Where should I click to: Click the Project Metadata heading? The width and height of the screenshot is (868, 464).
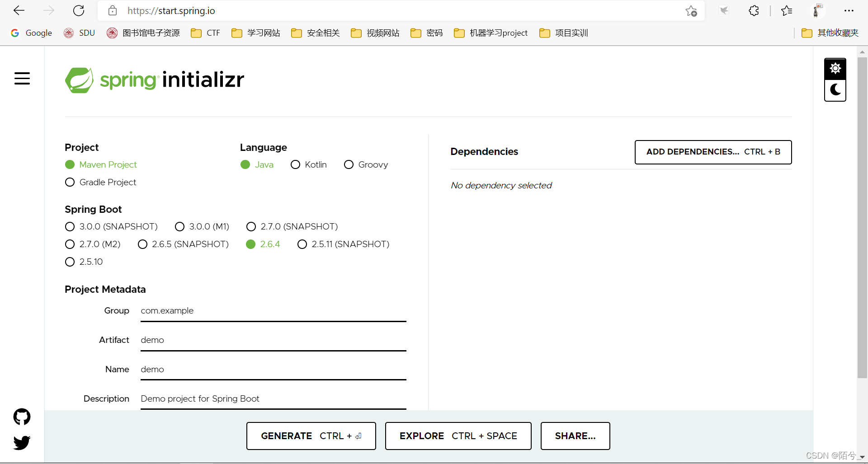pos(105,290)
